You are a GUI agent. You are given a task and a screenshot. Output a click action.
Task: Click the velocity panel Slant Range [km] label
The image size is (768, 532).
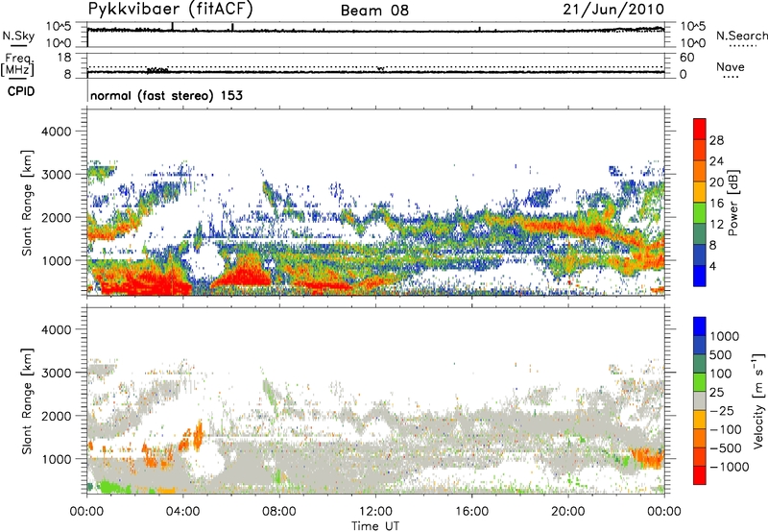[27, 400]
